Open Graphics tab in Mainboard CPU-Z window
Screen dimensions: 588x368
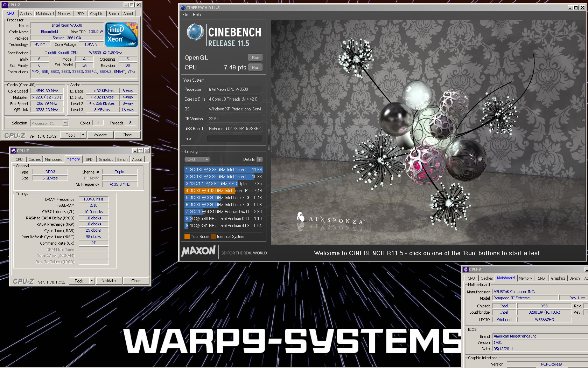tap(558, 278)
